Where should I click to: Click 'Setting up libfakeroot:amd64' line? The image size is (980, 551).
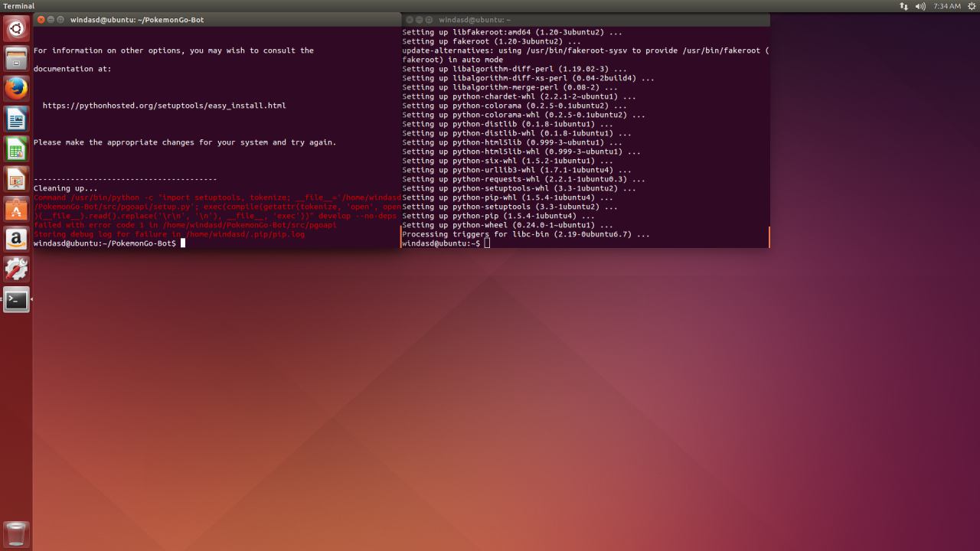512,32
